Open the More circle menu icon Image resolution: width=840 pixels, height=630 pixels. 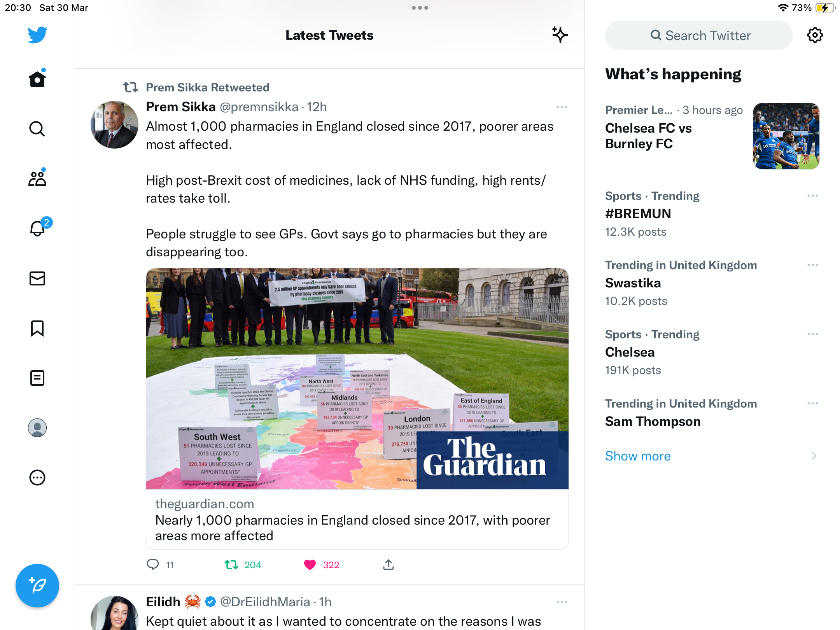click(x=37, y=478)
